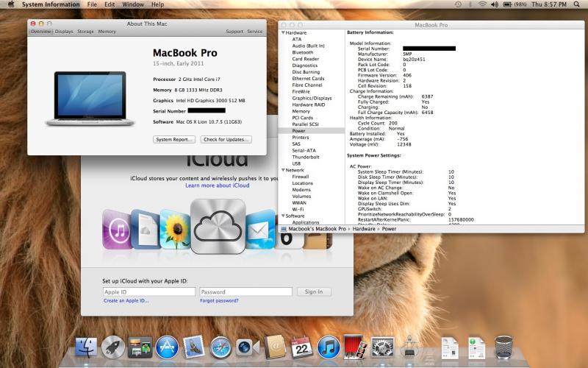588x368 pixels.
Task: Open the Wi-Fi status menu
Action: click(x=482, y=4)
